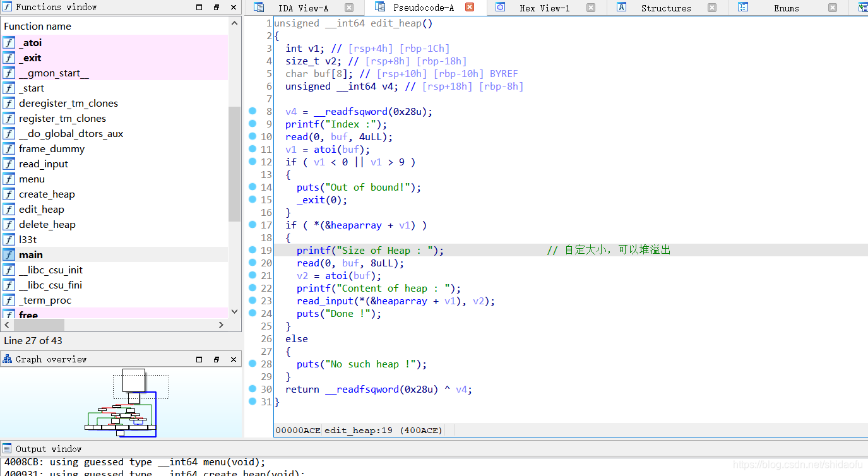Close the Hex View-1 tab

tap(591, 8)
